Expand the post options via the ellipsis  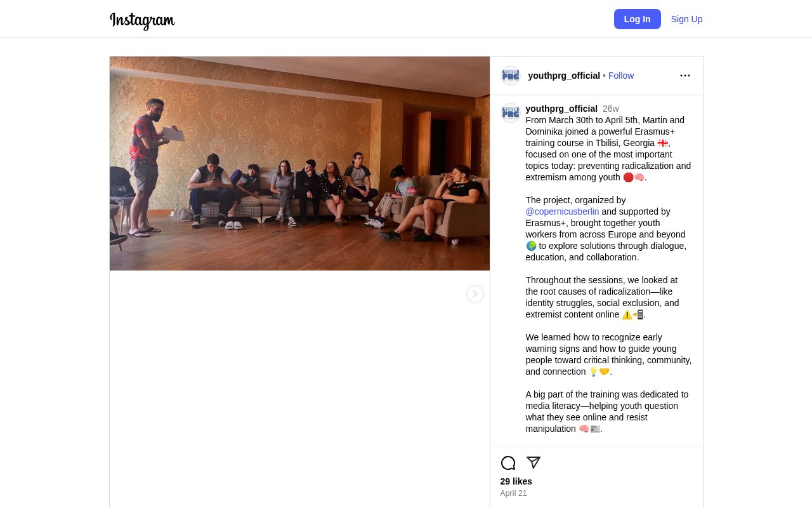point(685,76)
